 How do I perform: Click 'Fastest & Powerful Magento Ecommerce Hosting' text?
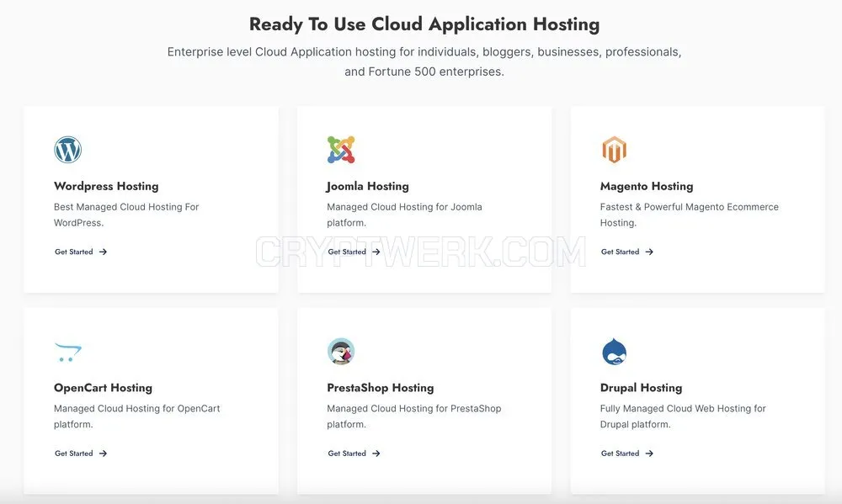coord(690,215)
